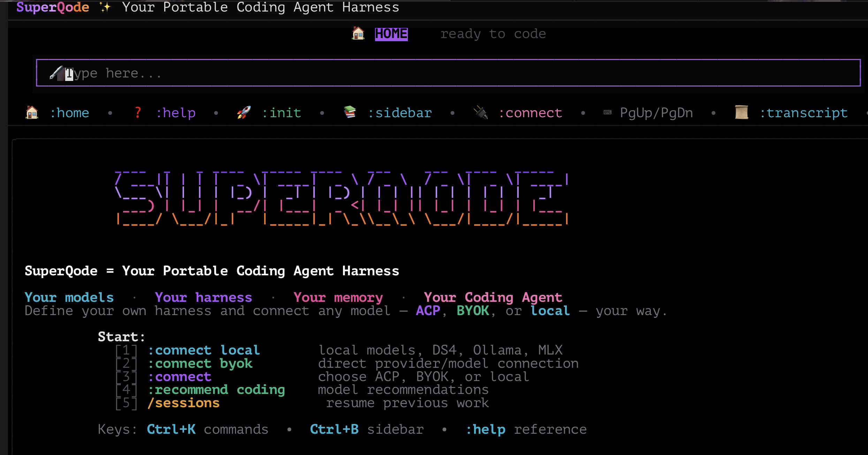Run the :init command
This screenshot has height=455, width=868.
281,113
